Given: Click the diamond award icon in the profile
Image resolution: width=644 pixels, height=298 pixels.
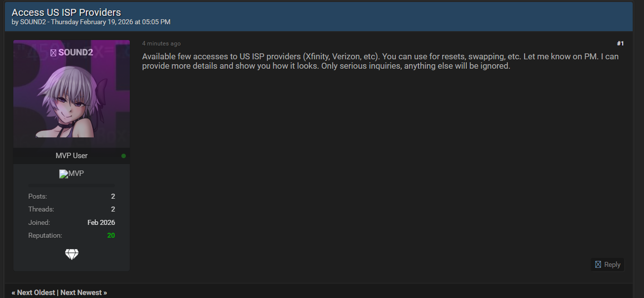Looking at the screenshot, I should pos(72,255).
